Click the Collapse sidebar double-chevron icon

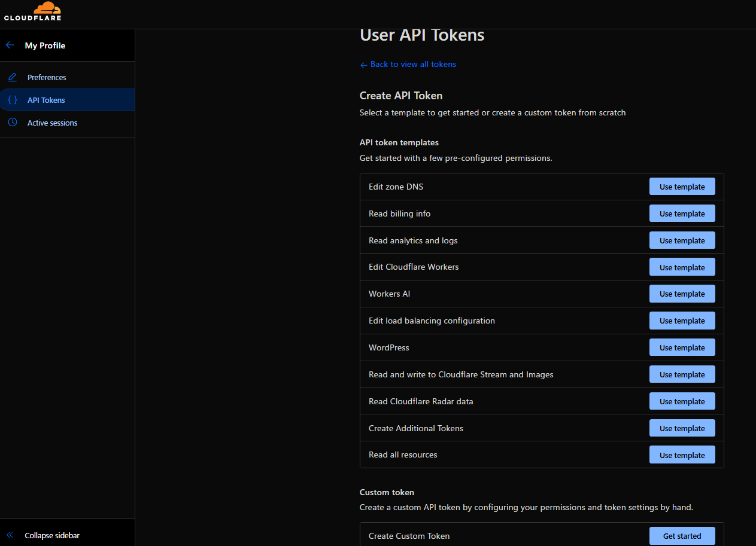point(10,535)
